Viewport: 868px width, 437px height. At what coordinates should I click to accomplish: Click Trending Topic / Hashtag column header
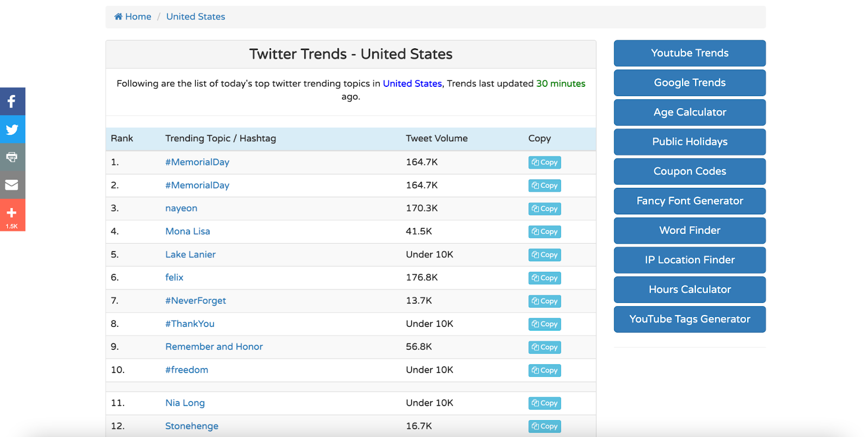220,138
